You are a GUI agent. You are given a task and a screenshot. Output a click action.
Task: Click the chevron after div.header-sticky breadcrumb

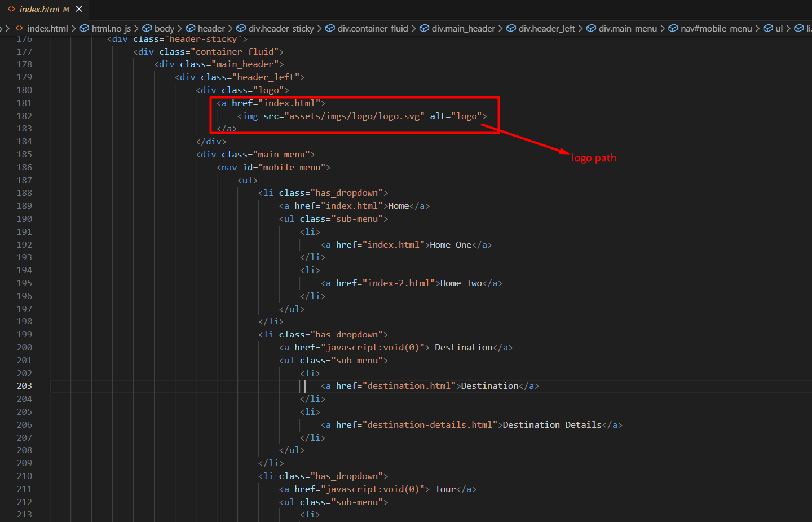(319, 28)
